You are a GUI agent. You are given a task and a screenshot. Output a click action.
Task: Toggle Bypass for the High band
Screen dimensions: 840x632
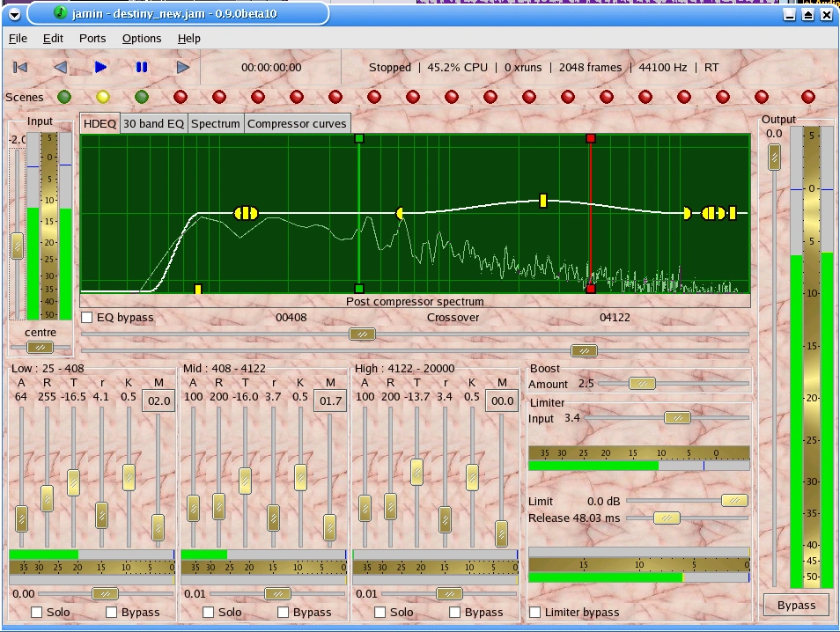tap(454, 612)
